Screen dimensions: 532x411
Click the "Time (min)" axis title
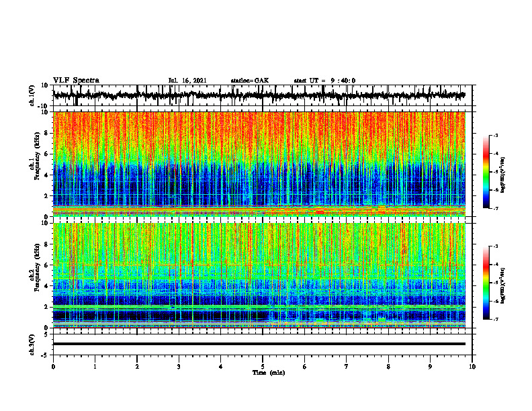pos(269,373)
